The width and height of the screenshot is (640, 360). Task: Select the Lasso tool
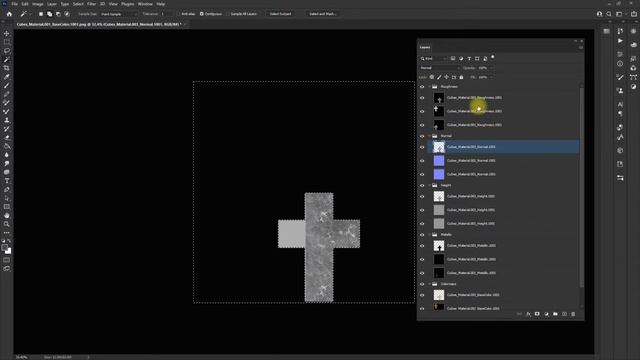pyautogui.click(x=7, y=51)
